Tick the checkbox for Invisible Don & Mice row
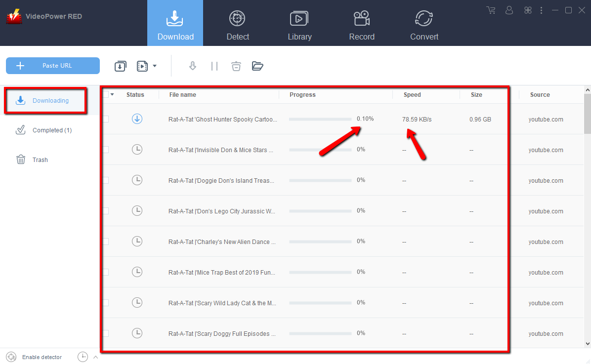Screen dimensions: 591x364 tap(106, 150)
